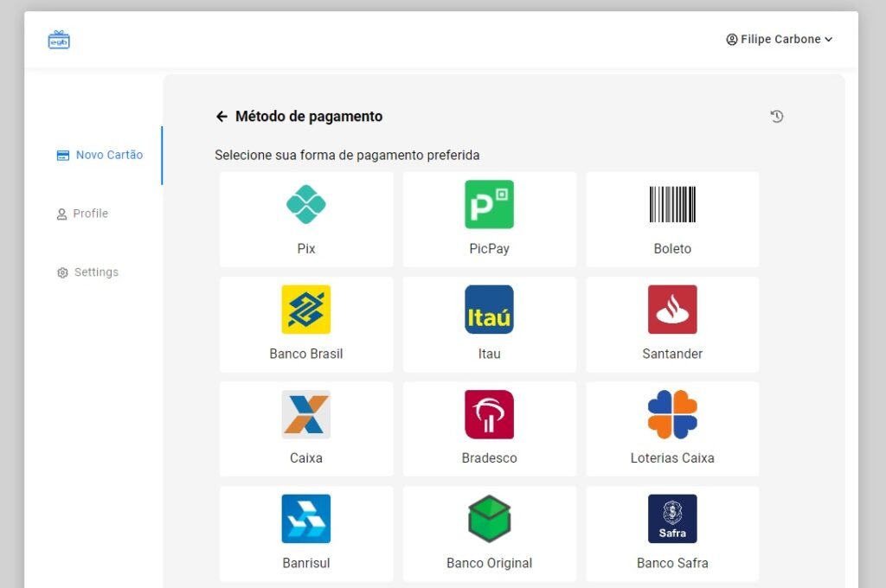Expand the Filipe Carbone user menu

[779, 39]
